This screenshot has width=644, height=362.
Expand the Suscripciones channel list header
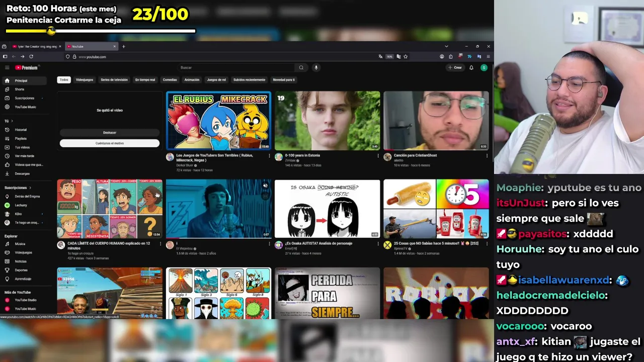18,188
